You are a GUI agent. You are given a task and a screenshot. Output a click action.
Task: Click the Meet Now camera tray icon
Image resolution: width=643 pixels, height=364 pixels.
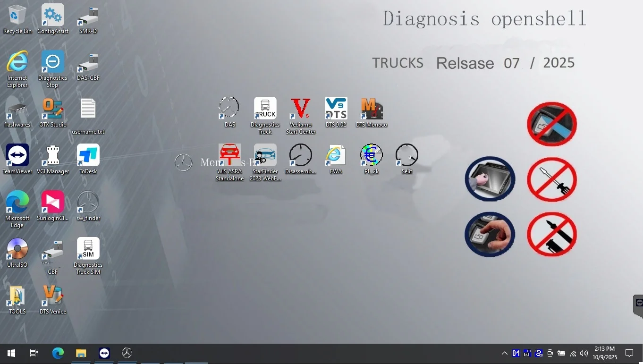(x=550, y=353)
